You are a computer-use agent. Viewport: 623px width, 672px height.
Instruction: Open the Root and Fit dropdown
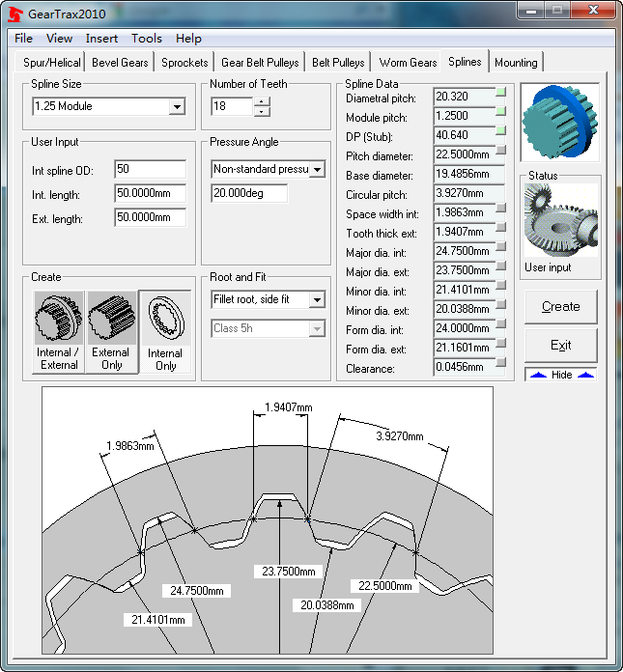tap(317, 299)
